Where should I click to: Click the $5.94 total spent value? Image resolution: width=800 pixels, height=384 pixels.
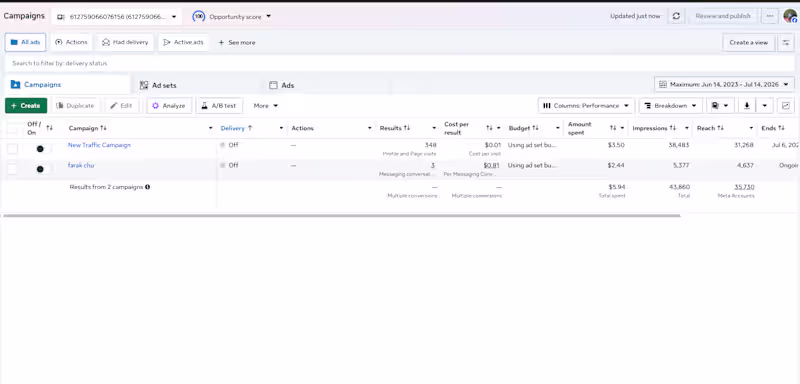616,187
